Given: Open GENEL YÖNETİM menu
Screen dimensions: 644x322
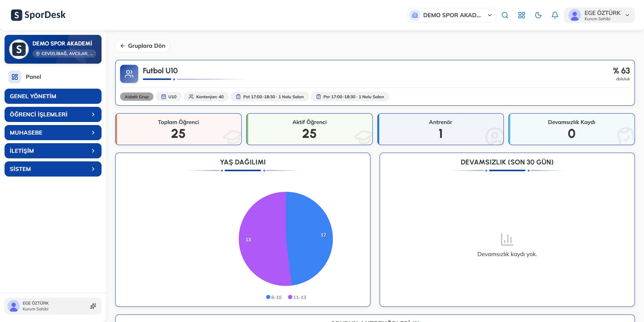Looking at the screenshot, I should 53,96.
